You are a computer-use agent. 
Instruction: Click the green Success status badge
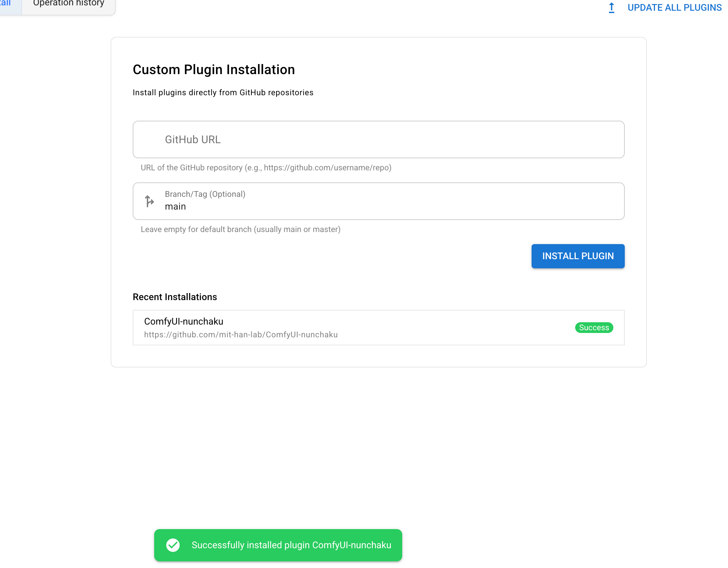[594, 328]
